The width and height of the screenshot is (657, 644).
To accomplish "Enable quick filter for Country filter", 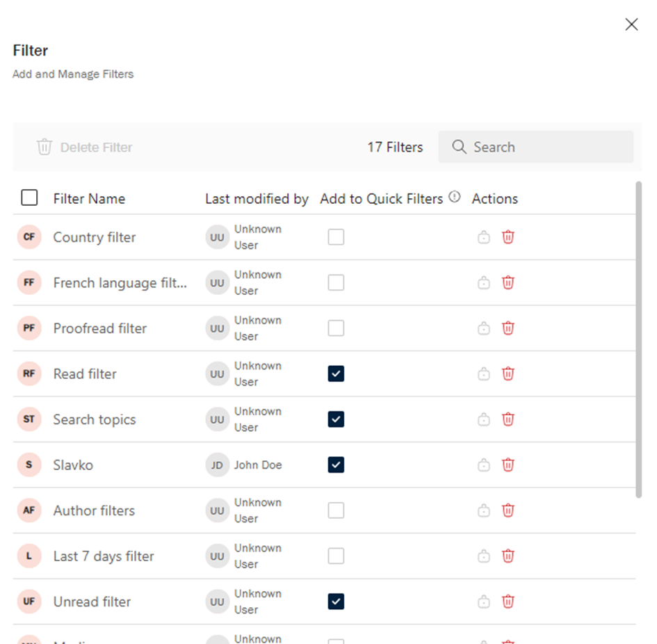I will point(336,237).
